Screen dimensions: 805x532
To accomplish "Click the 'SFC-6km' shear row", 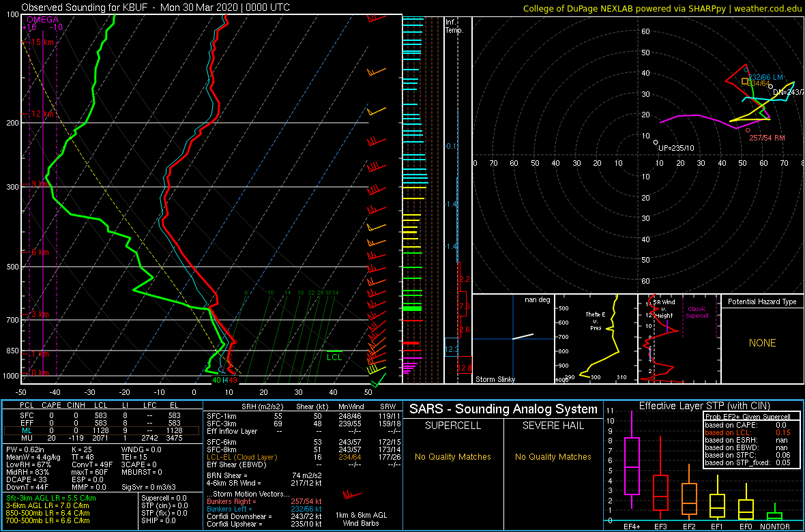I will [x=303, y=441].
